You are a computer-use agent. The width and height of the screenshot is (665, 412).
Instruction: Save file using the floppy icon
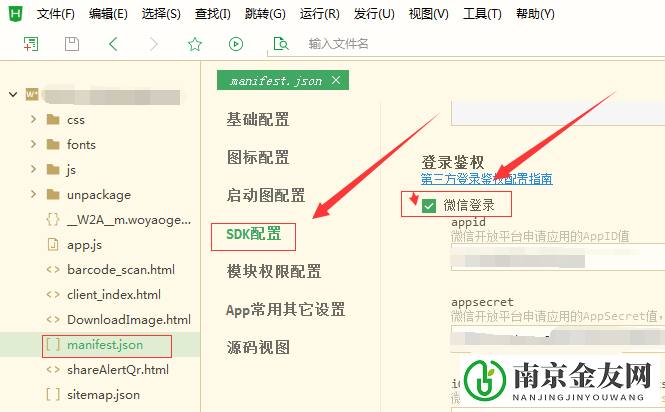click(72, 44)
